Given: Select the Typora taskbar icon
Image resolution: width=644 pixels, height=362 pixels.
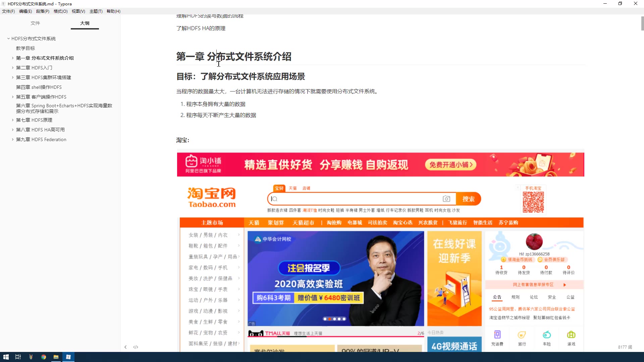Looking at the screenshot, I should 68,357.
